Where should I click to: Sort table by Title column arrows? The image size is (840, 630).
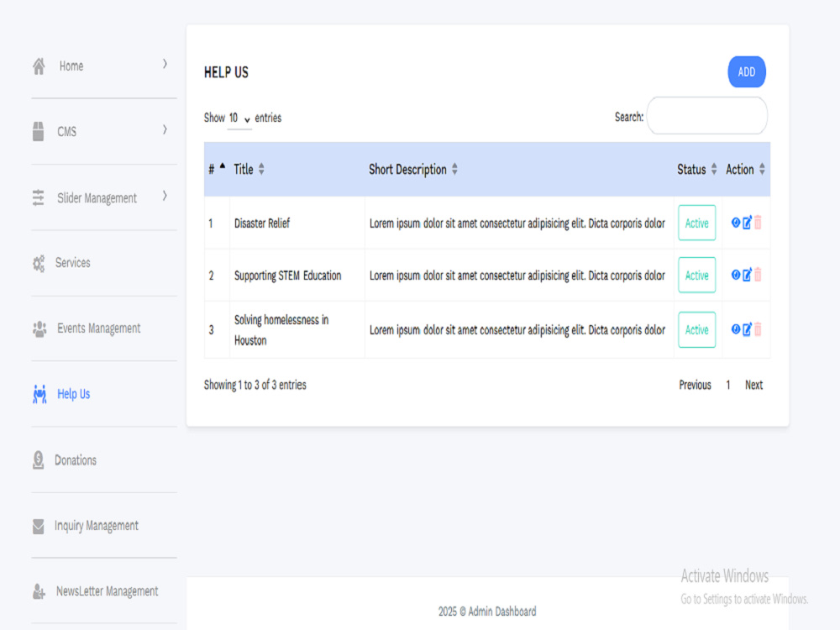pos(261,170)
